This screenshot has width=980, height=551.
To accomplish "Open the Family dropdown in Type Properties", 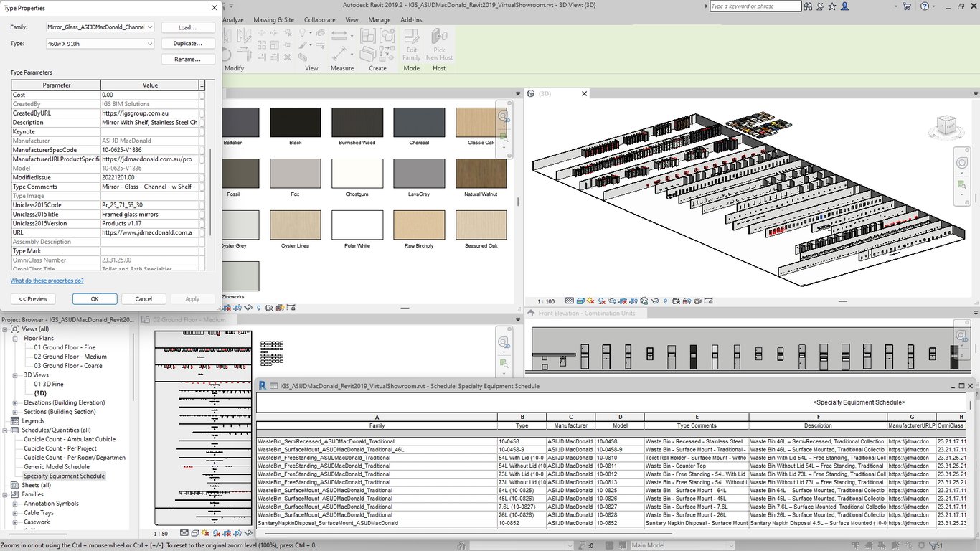I will pos(150,27).
